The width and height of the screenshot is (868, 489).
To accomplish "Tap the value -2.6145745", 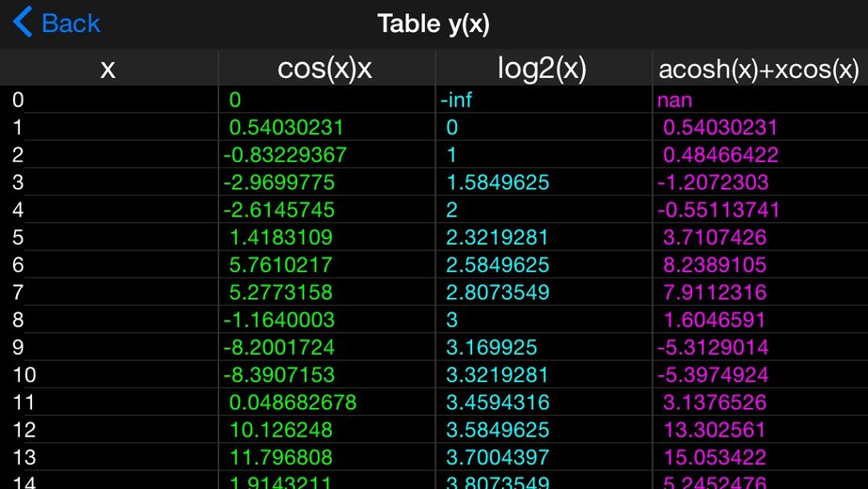I will click(279, 210).
